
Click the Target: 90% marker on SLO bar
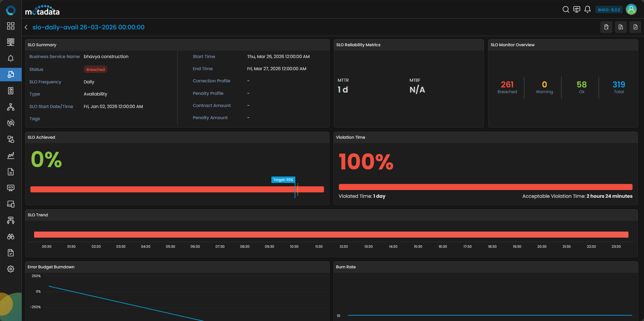[x=283, y=180]
